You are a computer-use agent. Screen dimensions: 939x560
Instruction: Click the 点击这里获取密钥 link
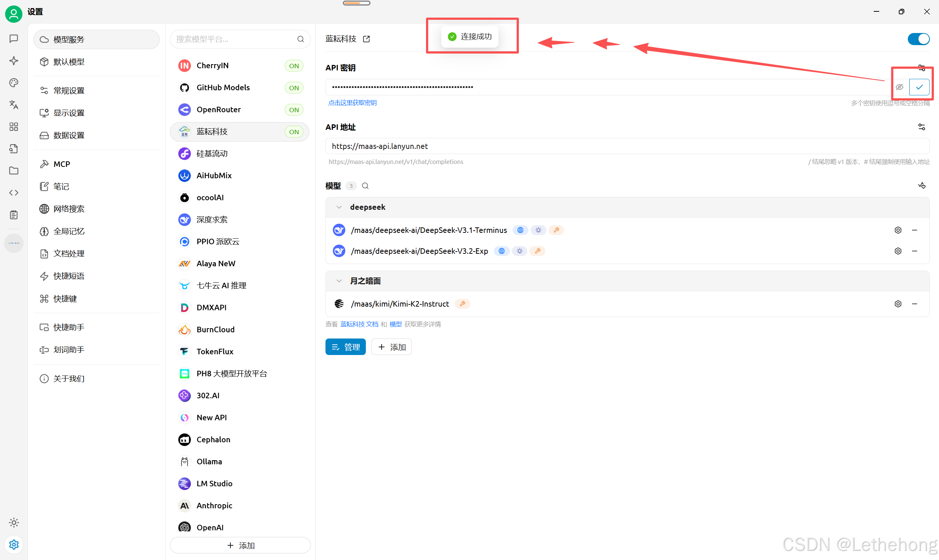pyautogui.click(x=352, y=103)
